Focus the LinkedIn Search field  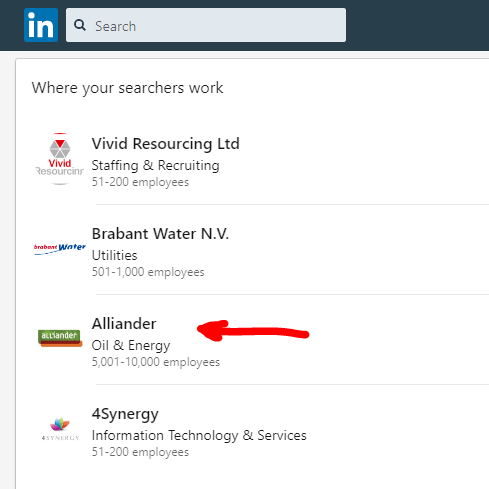pos(206,25)
